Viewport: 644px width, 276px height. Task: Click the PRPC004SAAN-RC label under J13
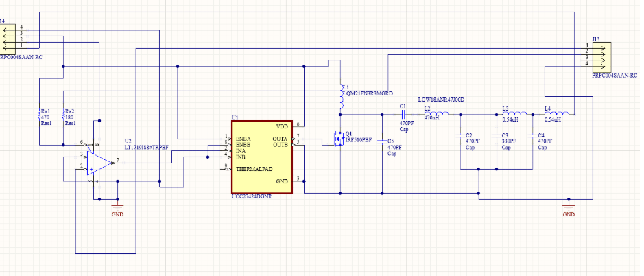[615, 76]
